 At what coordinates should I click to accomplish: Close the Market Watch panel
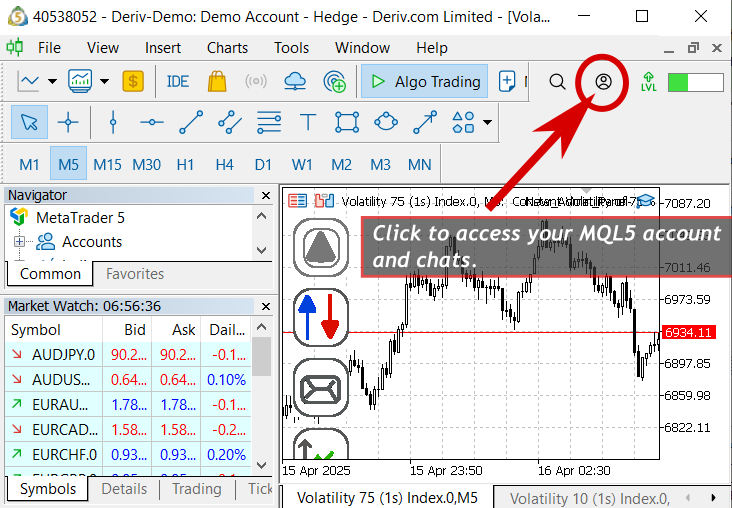point(266,306)
